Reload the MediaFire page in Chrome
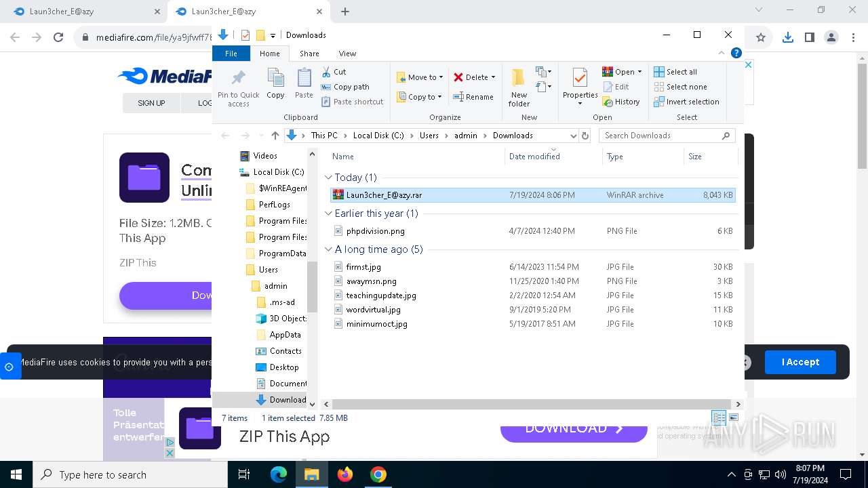868x488 pixels. [58, 38]
